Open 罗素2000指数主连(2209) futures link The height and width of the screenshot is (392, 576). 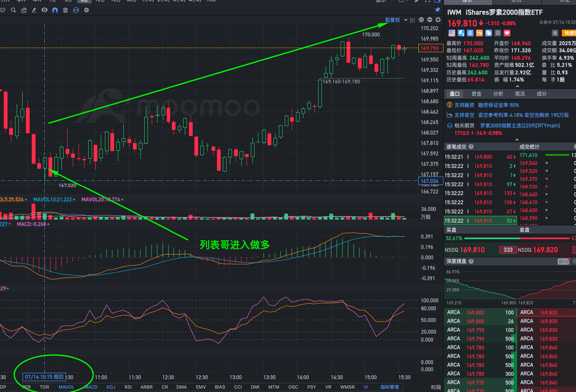point(520,126)
